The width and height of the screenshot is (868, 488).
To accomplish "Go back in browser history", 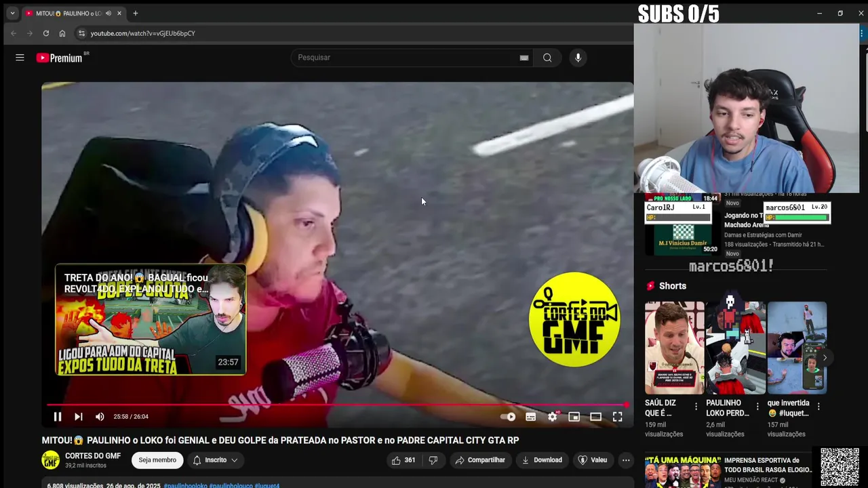I will [x=14, y=33].
